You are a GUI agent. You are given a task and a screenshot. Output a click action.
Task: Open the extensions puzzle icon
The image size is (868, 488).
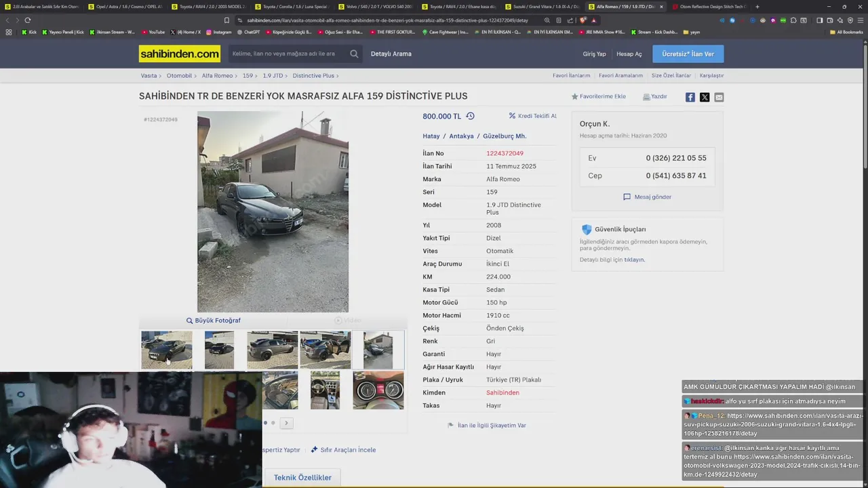coord(793,20)
